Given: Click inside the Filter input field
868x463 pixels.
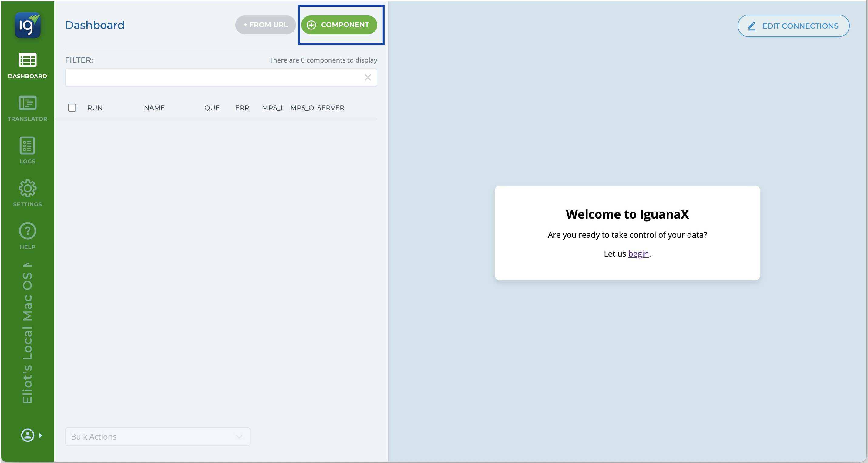Looking at the screenshot, I should coord(212,77).
